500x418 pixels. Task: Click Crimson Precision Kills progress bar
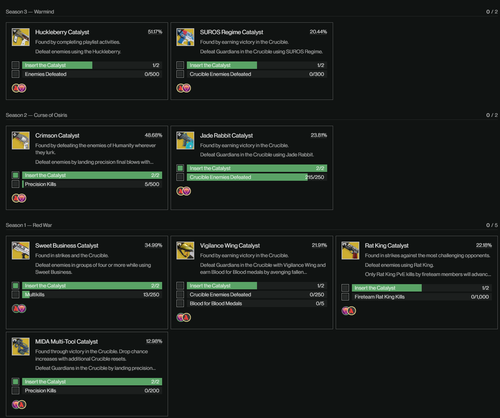92,184
